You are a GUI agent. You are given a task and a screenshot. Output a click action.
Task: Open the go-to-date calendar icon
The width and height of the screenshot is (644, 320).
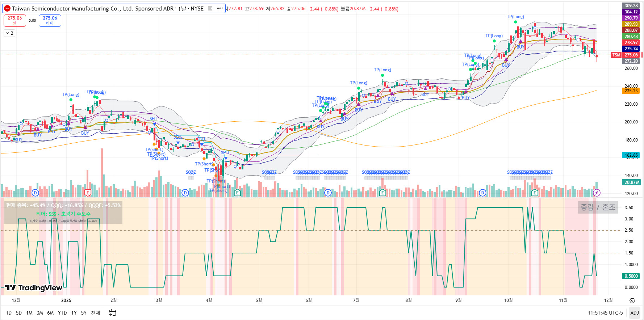coord(113,313)
